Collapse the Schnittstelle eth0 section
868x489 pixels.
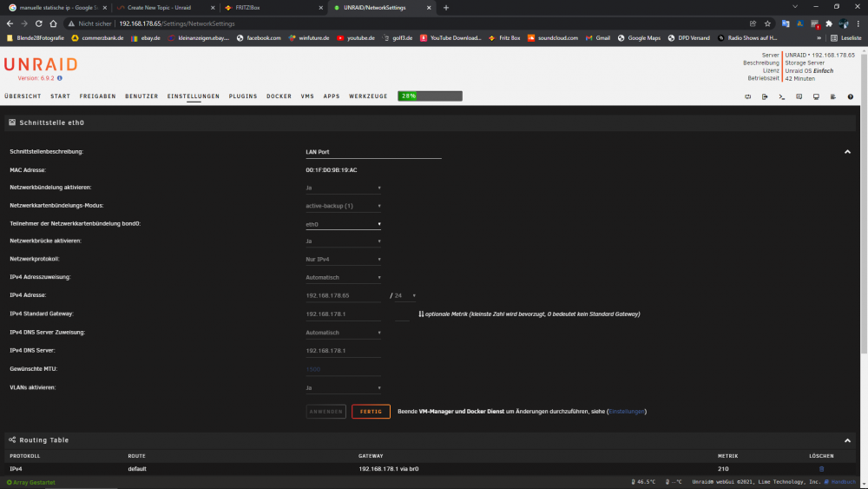click(847, 152)
